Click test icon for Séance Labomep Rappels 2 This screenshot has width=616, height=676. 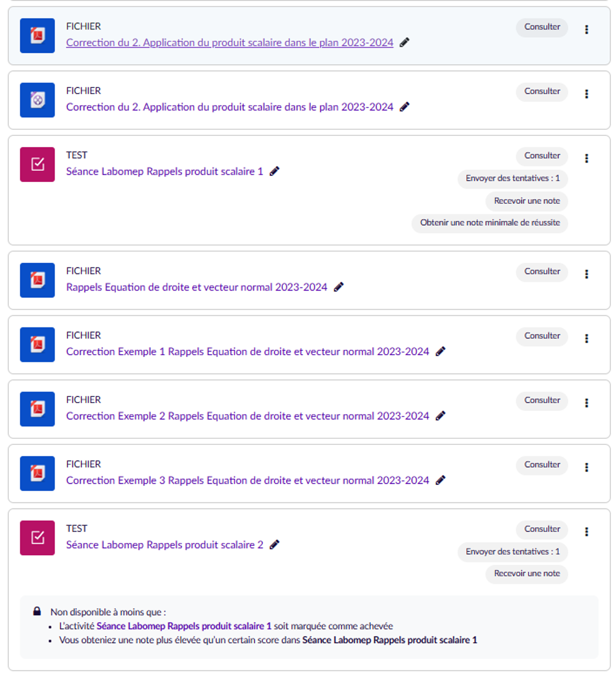37,538
